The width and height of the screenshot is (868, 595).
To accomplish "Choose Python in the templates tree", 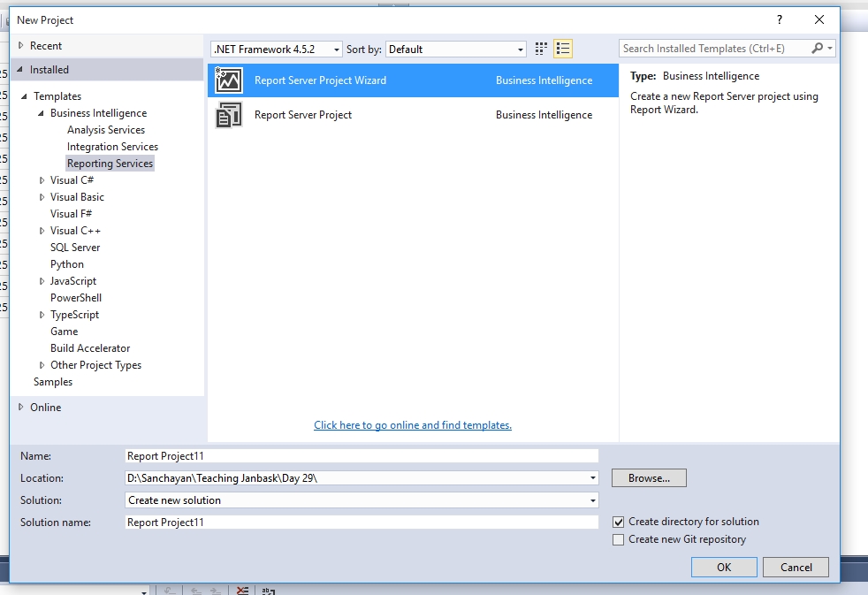I will click(67, 264).
